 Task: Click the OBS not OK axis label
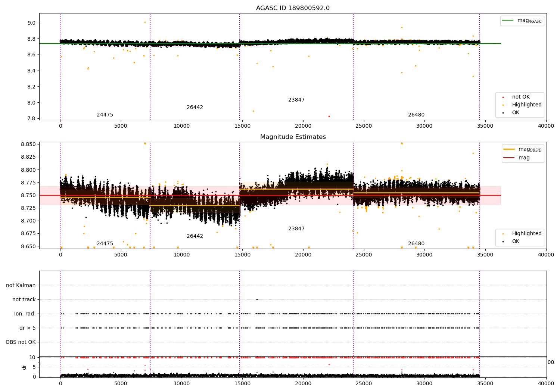[21, 342]
